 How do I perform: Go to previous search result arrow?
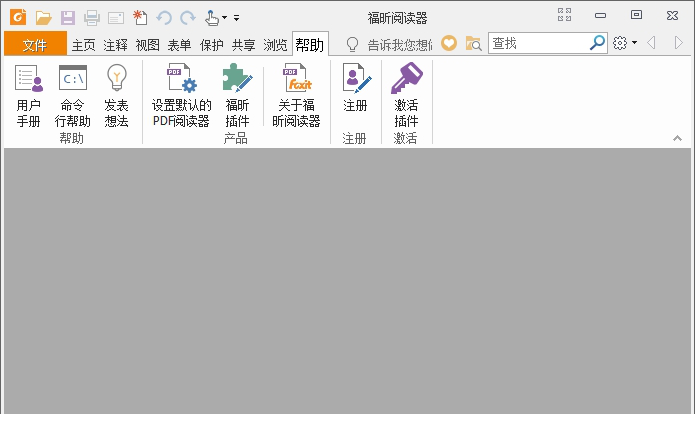pos(651,43)
